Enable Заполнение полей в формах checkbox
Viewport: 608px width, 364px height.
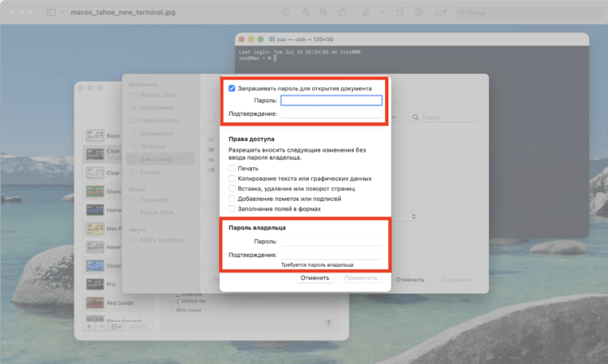pyautogui.click(x=232, y=208)
